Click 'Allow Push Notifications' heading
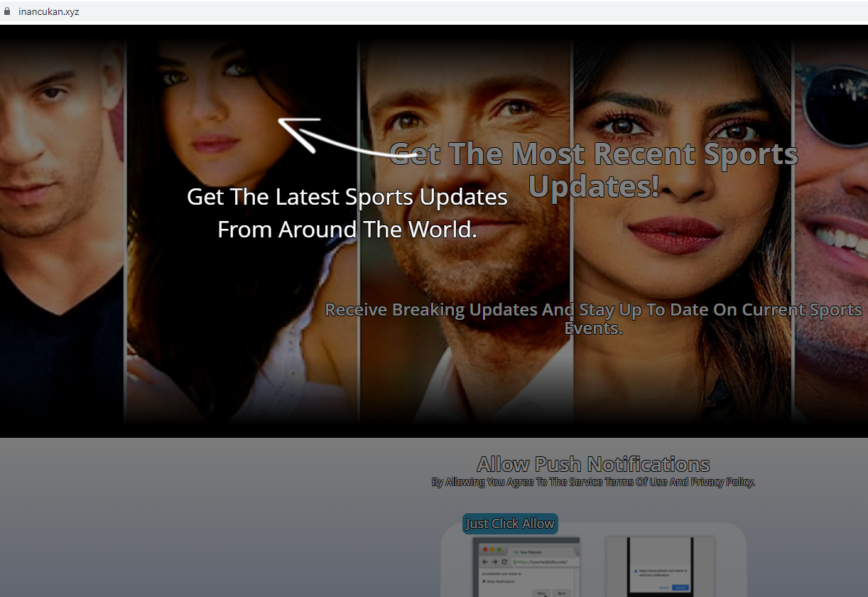 pyautogui.click(x=593, y=464)
